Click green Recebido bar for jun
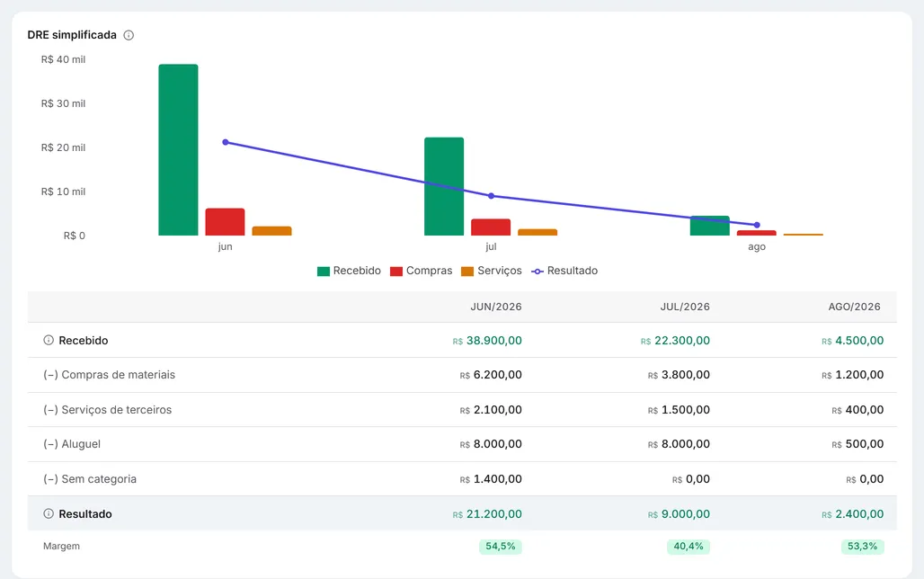The height and width of the screenshot is (579, 924). (x=178, y=150)
